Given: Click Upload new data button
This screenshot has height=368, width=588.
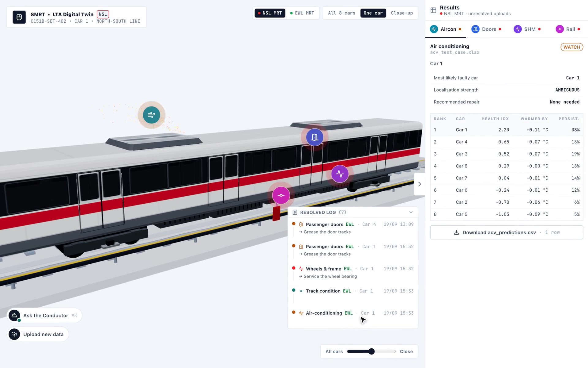Looking at the screenshot, I should click(x=38, y=334).
